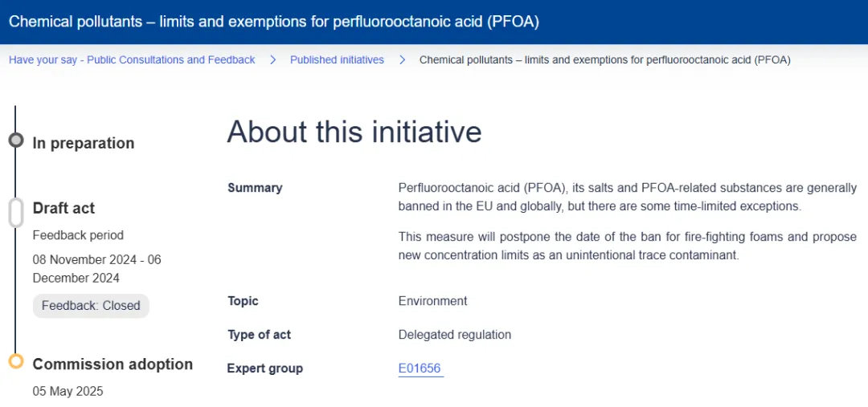Viewport: 868px width, 407px height.
Task: Click the In preparation timeline circle marker
Action: [x=15, y=140]
